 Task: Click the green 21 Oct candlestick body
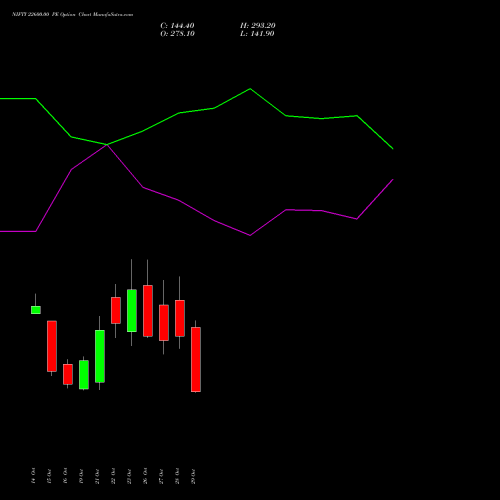100,356
